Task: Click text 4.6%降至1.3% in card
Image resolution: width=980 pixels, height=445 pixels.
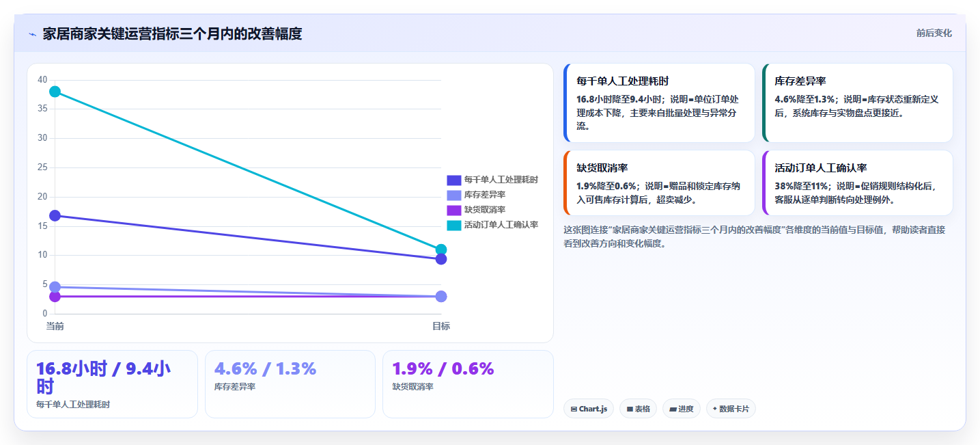Action: (805, 99)
